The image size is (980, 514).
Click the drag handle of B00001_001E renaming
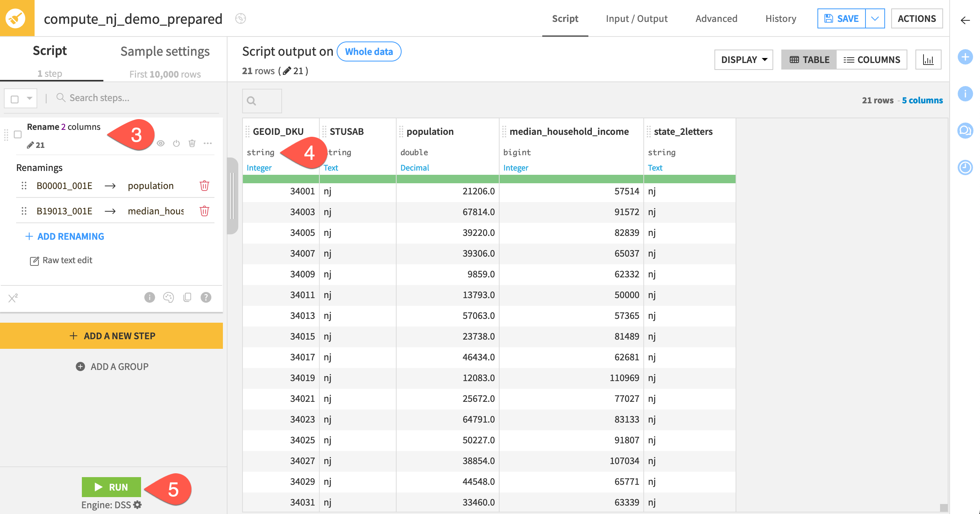pos(24,186)
